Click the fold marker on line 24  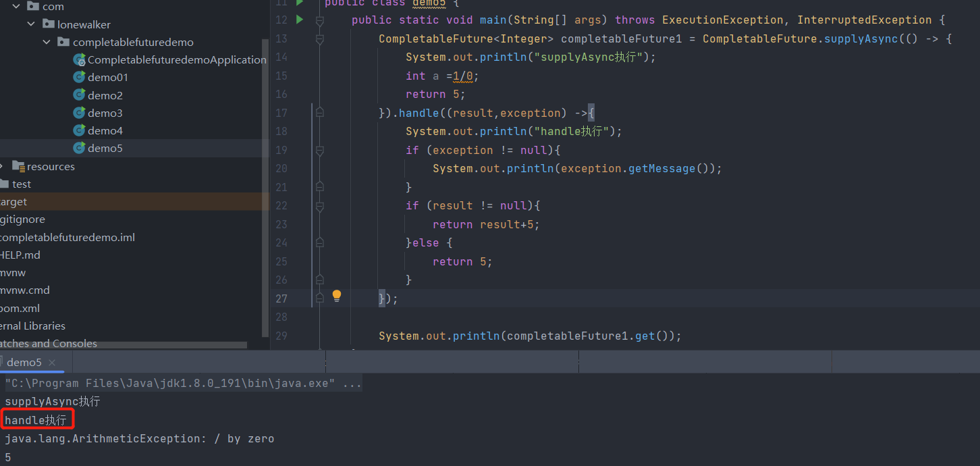(320, 242)
